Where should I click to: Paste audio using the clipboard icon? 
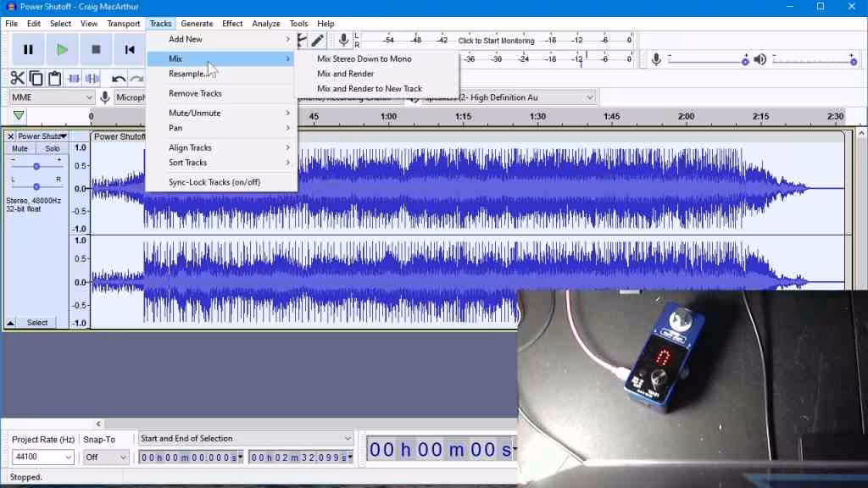(x=55, y=78)
